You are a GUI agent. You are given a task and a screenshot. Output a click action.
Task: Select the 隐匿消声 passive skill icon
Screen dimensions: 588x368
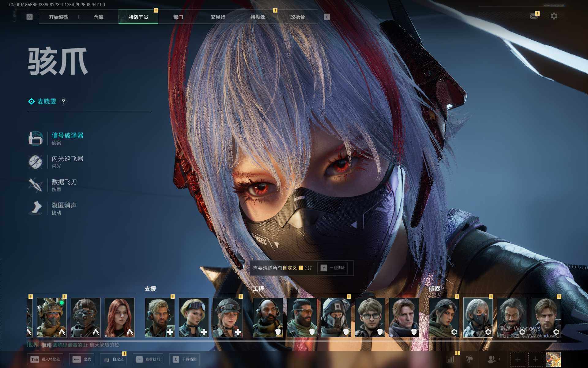pyautogui.click(x=36, y=208)
